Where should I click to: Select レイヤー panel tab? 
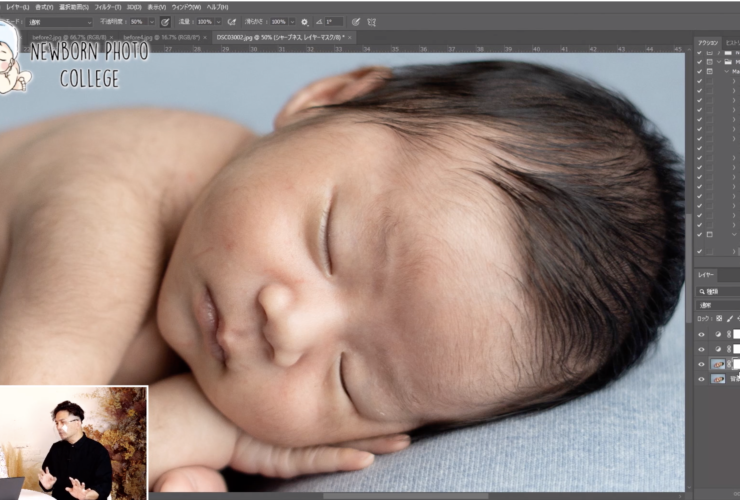706,275
